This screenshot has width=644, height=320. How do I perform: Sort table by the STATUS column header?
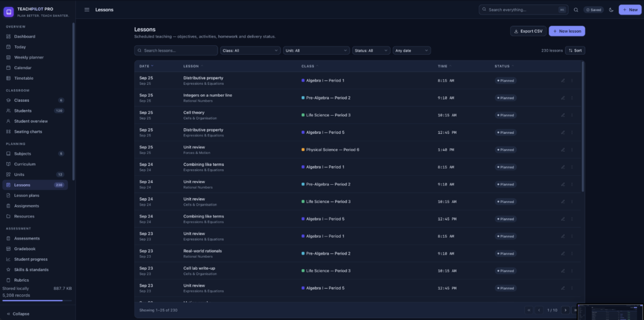click(504, 66)
